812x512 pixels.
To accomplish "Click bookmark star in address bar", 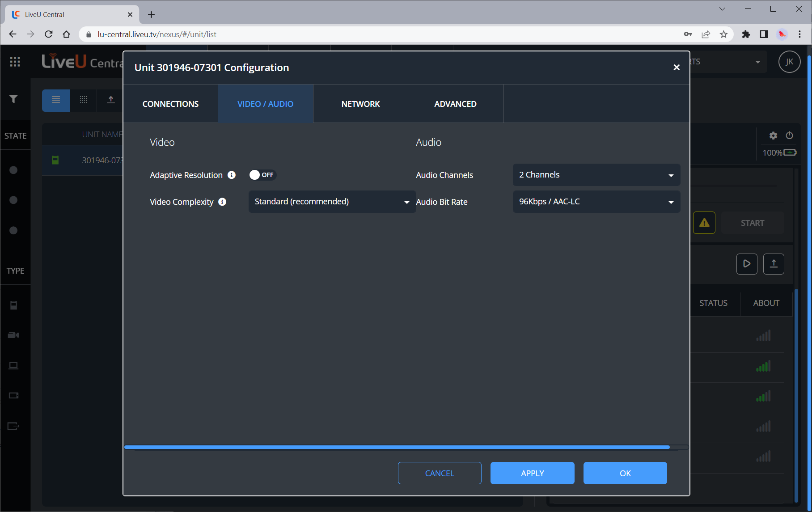I will coord(724,34).
